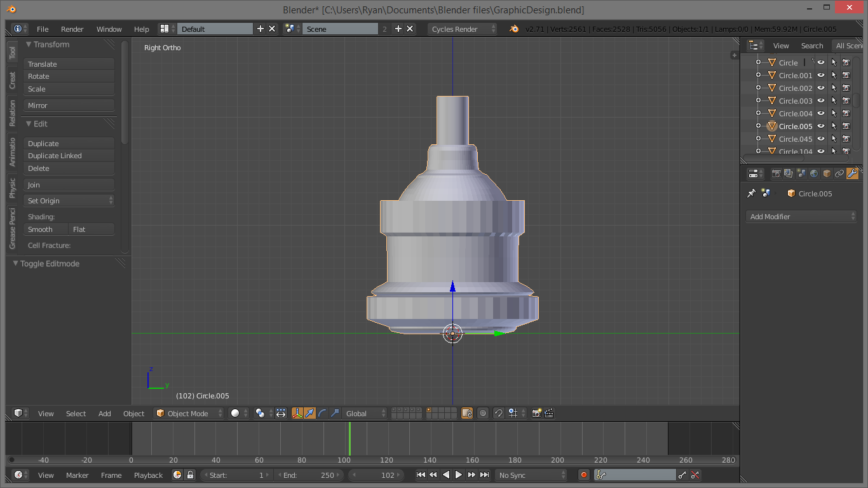868x488 pixels.
Task: Toggle automatic keyframe record button
Action: coord(584,475)
